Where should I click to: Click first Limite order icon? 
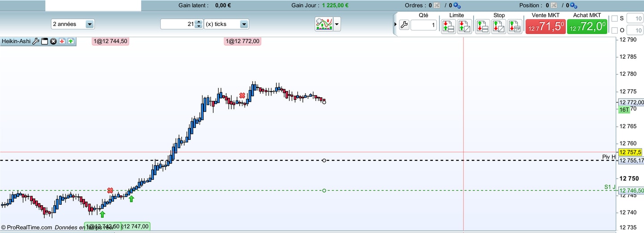(x=449, y=26)
